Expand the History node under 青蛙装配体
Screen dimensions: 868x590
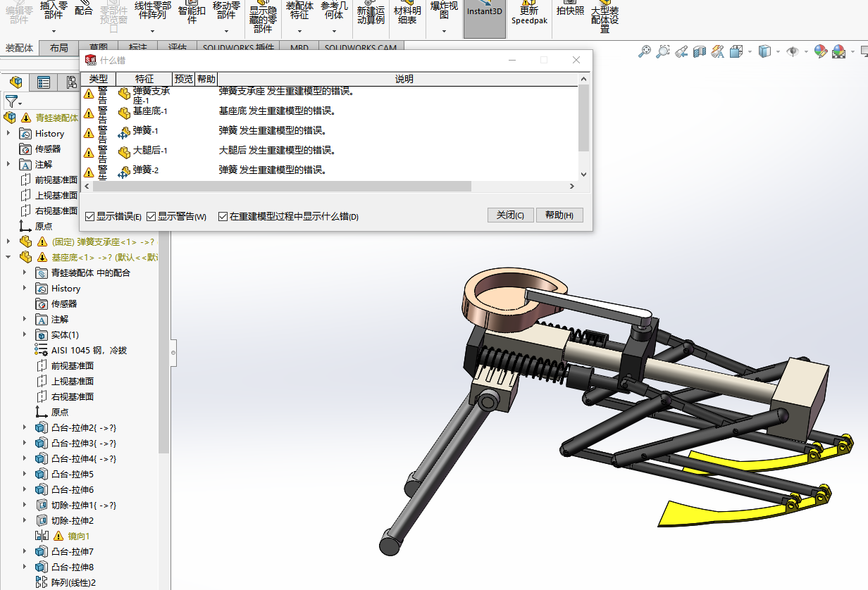(x=8, y=133)
